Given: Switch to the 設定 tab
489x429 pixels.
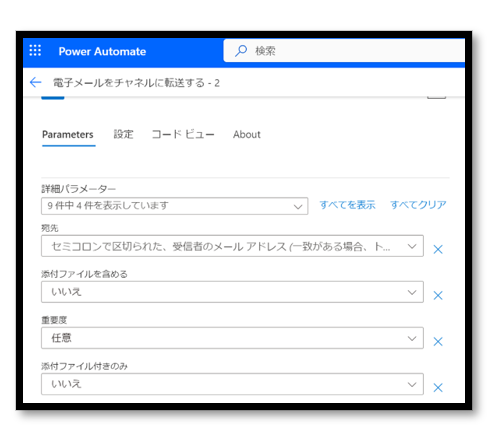Looking at the screenshot, I should (x=123, y=134).
